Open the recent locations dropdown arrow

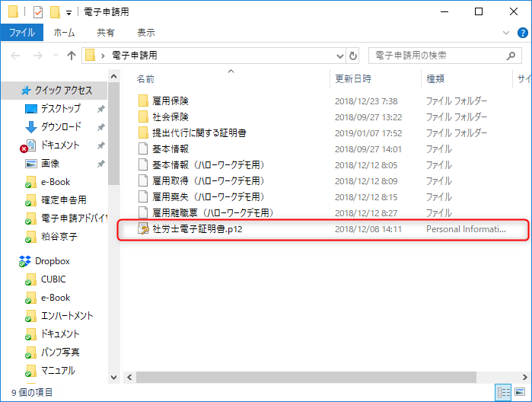coord(56,56)
